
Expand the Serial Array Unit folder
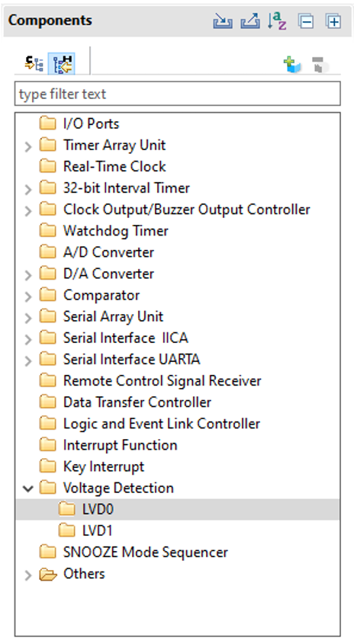(28, 318)
